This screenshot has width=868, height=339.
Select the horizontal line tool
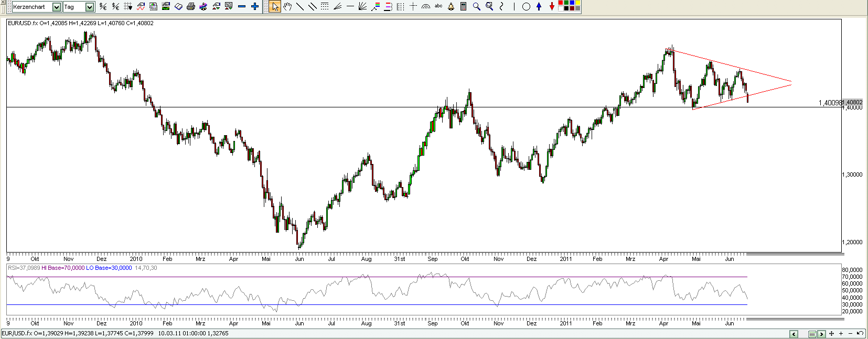coord(350,7)
